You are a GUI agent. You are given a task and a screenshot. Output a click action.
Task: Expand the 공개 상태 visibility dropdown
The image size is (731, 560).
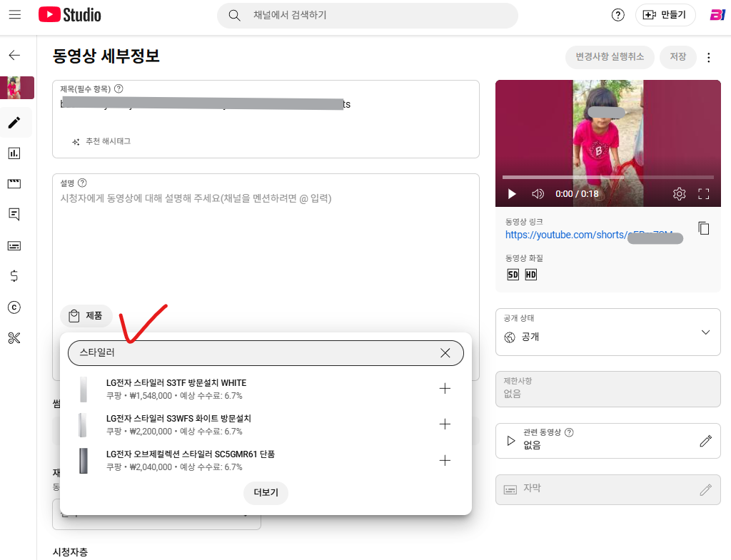608,332
